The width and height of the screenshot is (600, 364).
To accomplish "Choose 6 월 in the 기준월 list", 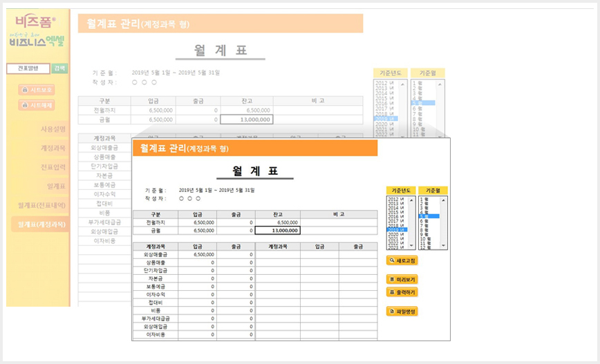I will point(429,221).
